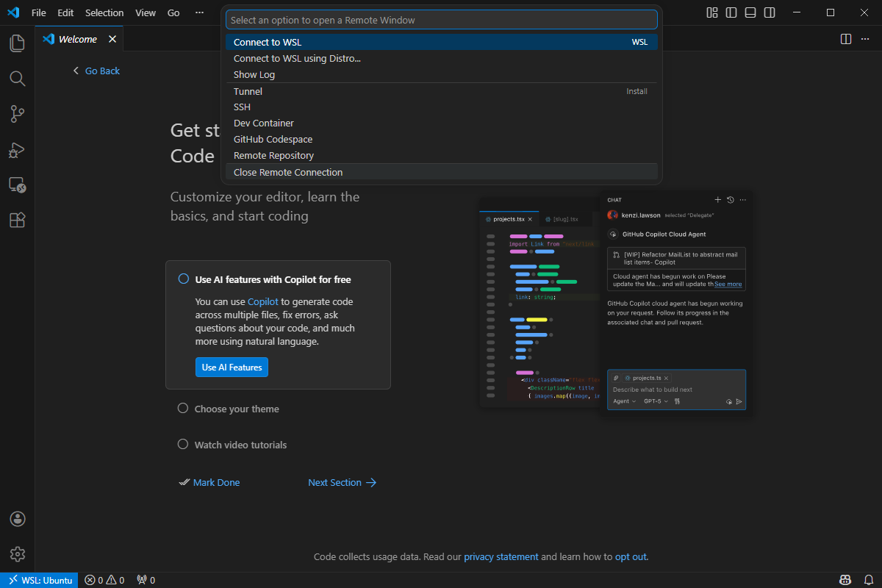Open the Remote Explorer icon
This screenshot has height=588, width=882.
(17, 184)
